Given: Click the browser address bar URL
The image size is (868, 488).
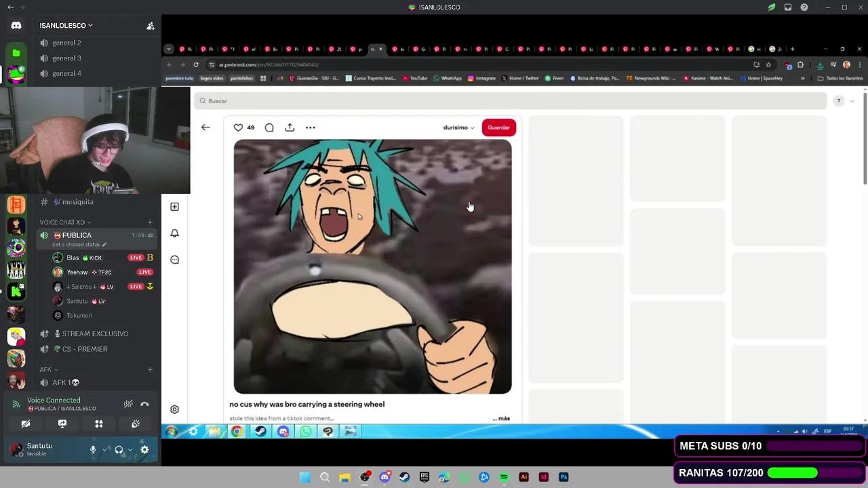Looking at the screenshot, I should [269, 64].
